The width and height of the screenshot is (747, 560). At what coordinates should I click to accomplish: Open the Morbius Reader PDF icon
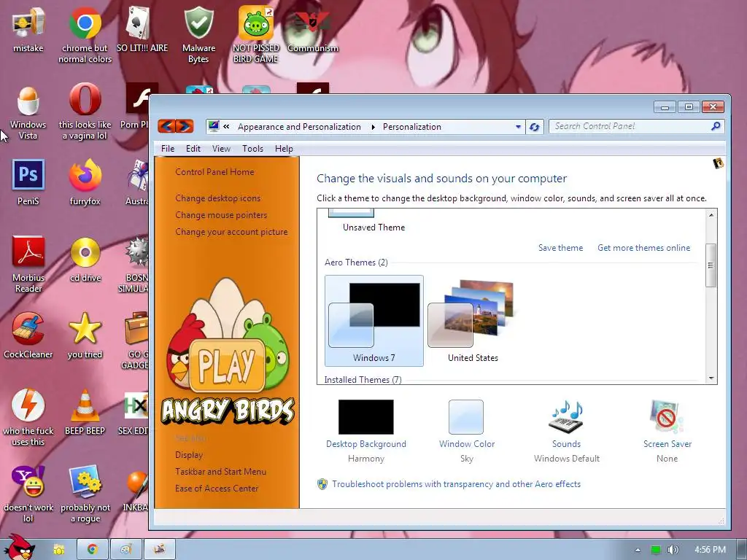pyautogui.click(x=28, y=265)
